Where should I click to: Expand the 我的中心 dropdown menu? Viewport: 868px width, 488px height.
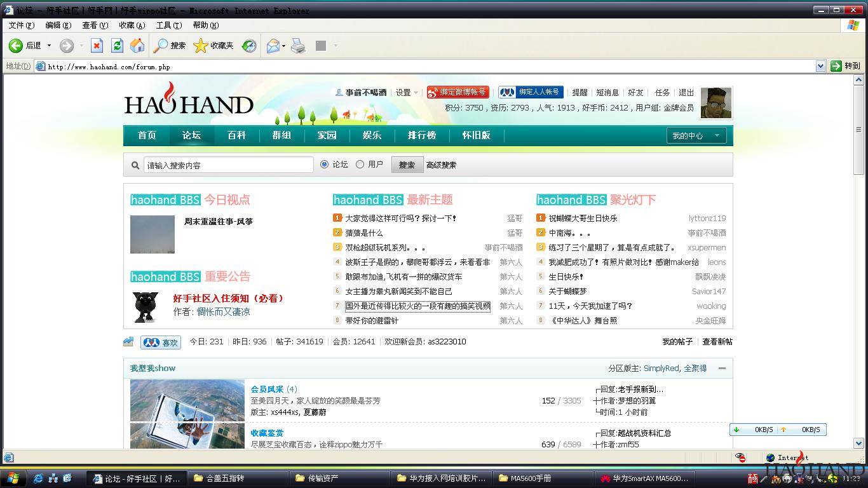pyautogui.click(x=696, y=135)
